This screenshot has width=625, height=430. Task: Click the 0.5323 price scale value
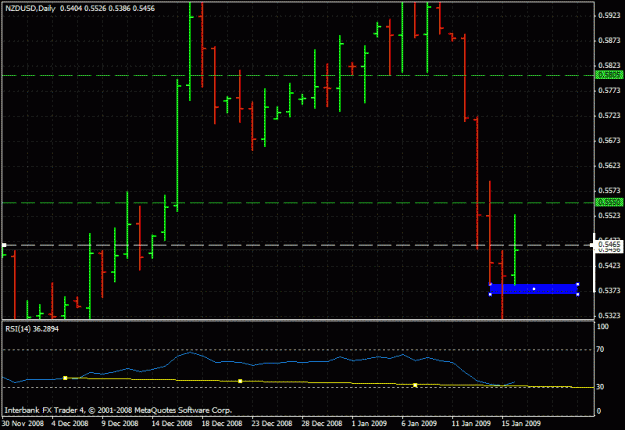pyautogui.click(x=609, y=315)
